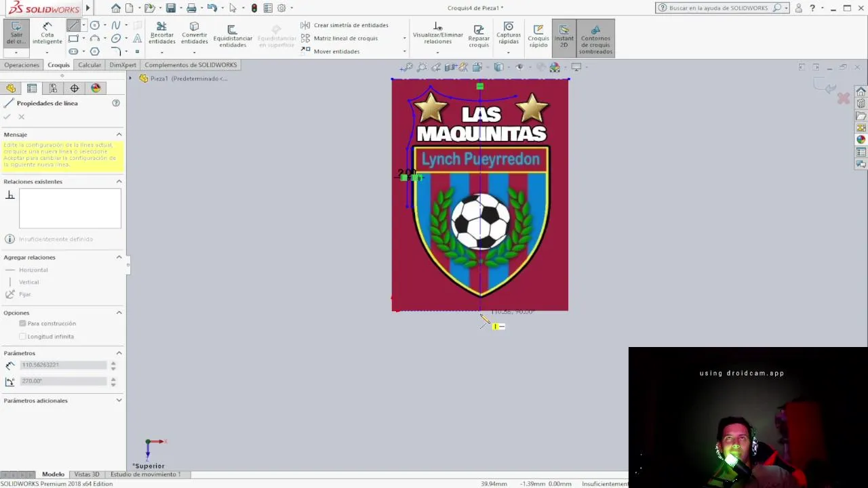Click the Rebuild traffic light icon
The width and height of the screenshot is (868, 488).
click(x=254, y=8)
